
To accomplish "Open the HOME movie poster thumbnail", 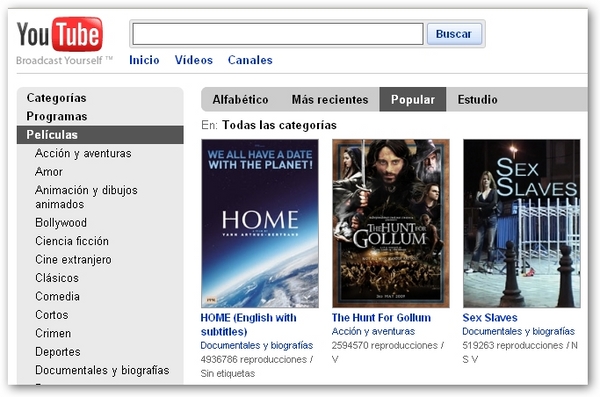I will click(260, 224).
